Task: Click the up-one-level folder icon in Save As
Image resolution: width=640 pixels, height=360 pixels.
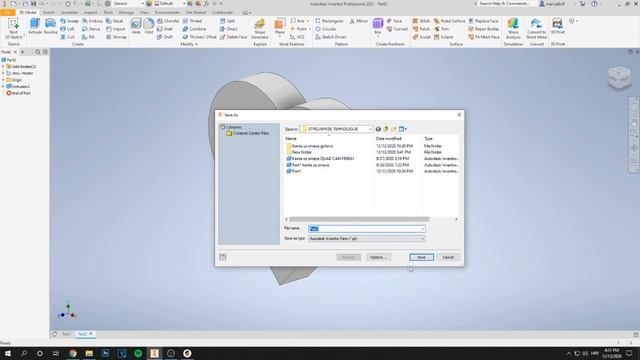Action: [386, 129]
